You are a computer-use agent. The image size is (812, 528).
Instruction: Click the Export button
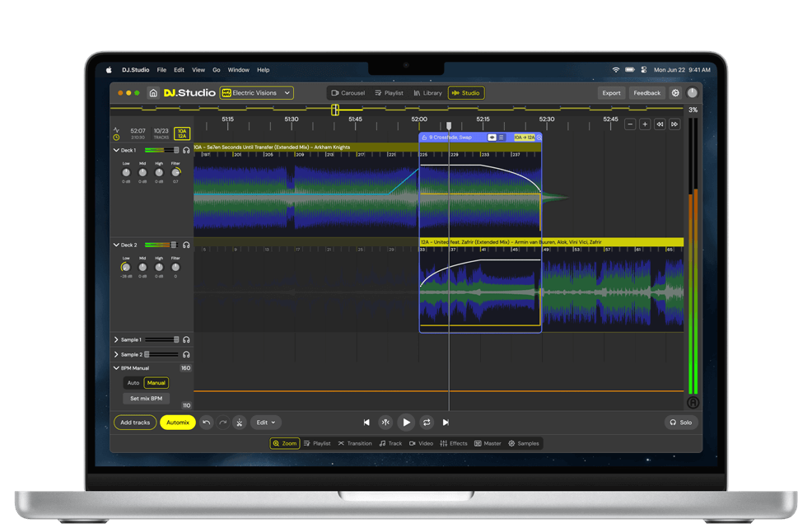coord(611,93)
